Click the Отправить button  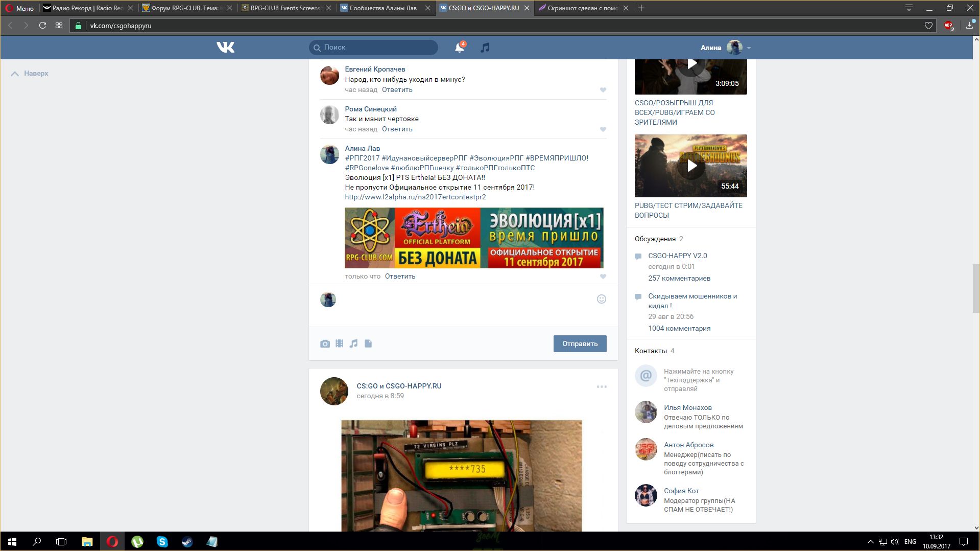click(x=580, y=343)
